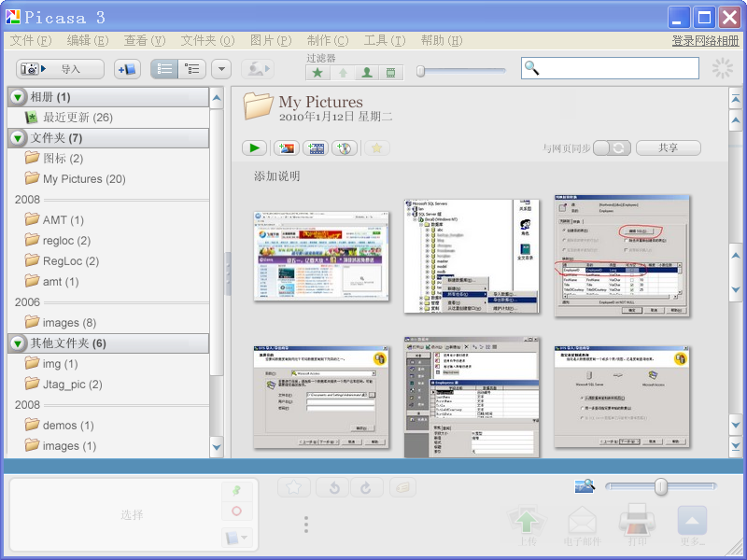Collapse the 其他文件夹 section
This screenshot has width=747, height=560.
[x=18, y=343]
